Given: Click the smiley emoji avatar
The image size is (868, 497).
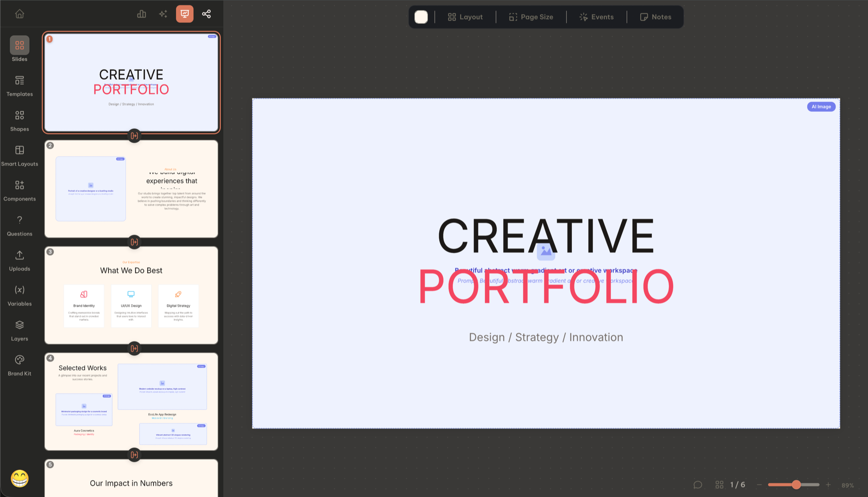Looking at the screenshot, I should pyautogui.click(x=19, y=479).
